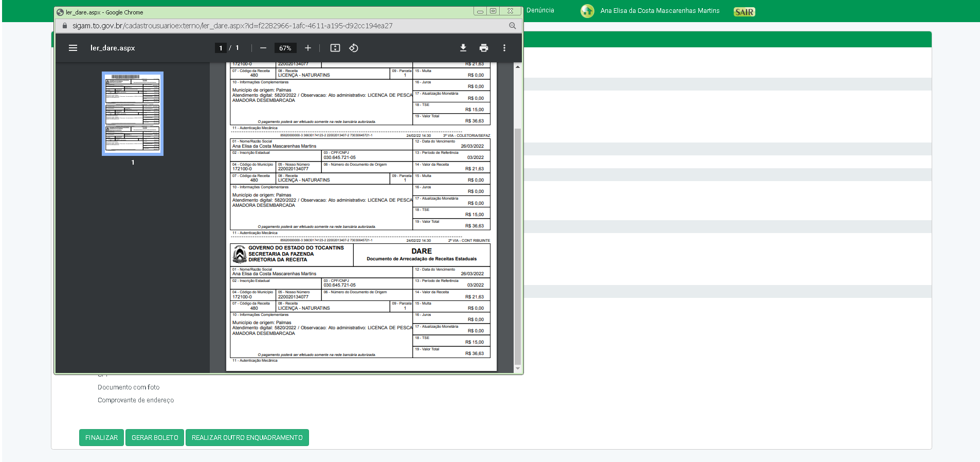Click the fit to page icon

(x=335, y=48)
